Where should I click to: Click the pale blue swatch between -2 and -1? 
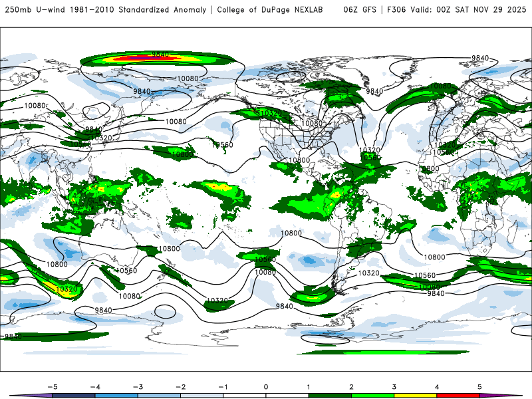coord(202,396)
